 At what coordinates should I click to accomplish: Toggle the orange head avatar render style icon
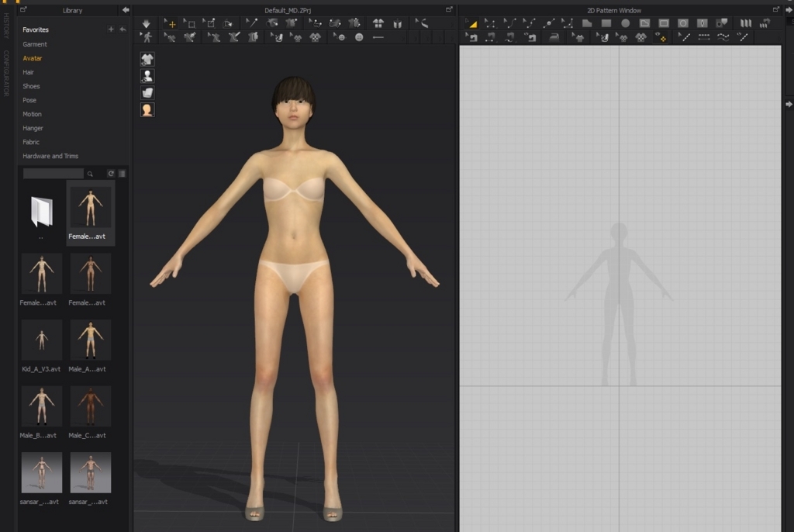[147, 110]
